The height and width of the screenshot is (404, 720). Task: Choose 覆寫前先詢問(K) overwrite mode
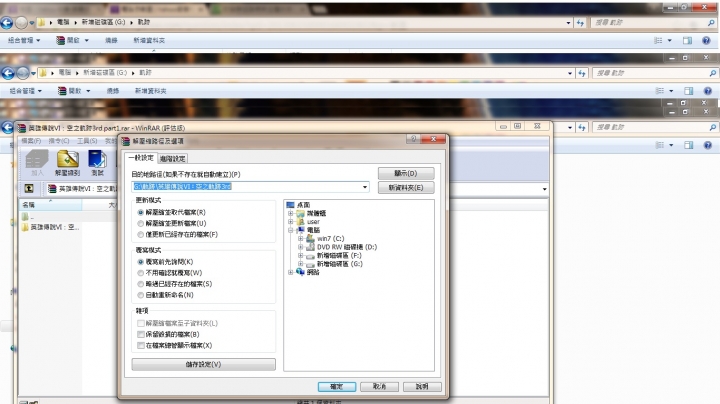165,262
